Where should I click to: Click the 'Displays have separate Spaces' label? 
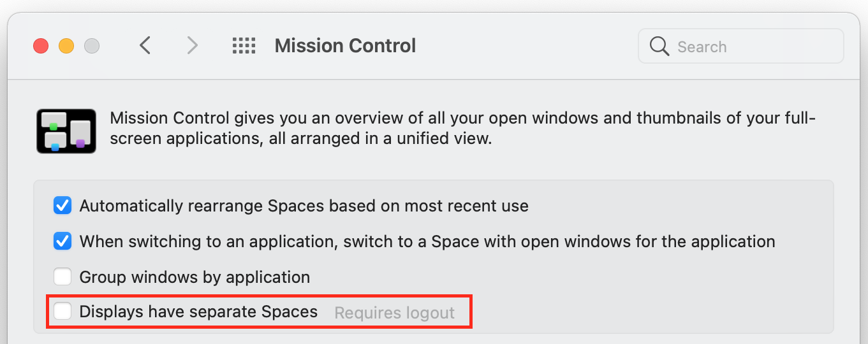coord(198,312)
